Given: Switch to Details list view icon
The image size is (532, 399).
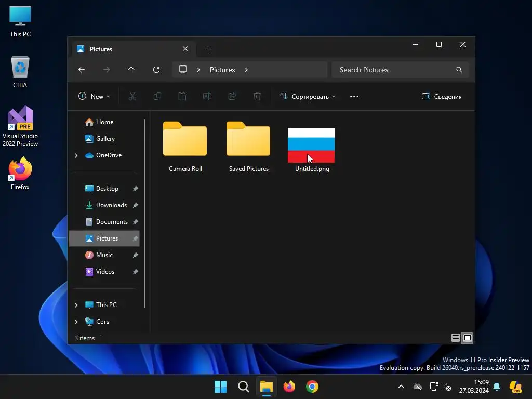Looking at the screenshot, I should (455, 338).
